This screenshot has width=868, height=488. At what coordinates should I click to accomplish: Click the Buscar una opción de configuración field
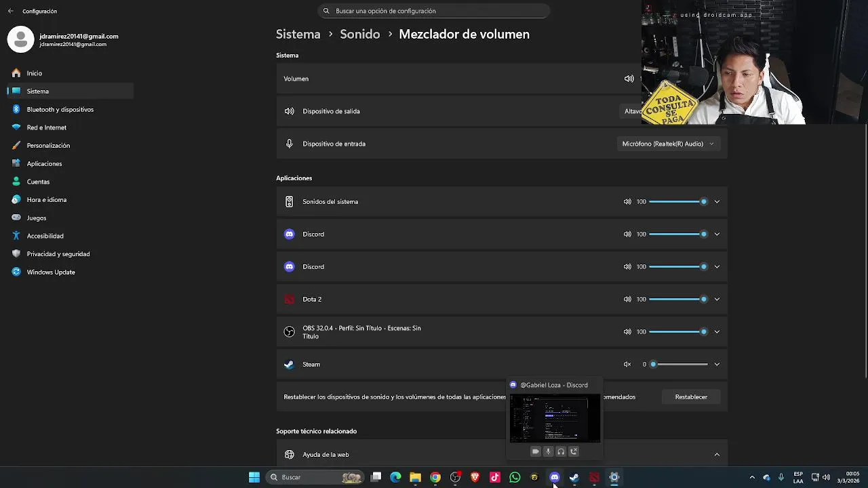434,11
